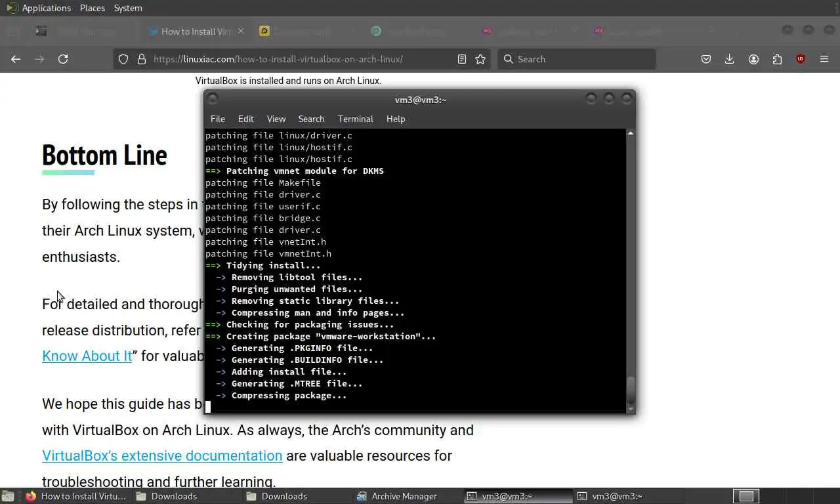
Task: Click the padlock site info icon
Action: [141, 59]
